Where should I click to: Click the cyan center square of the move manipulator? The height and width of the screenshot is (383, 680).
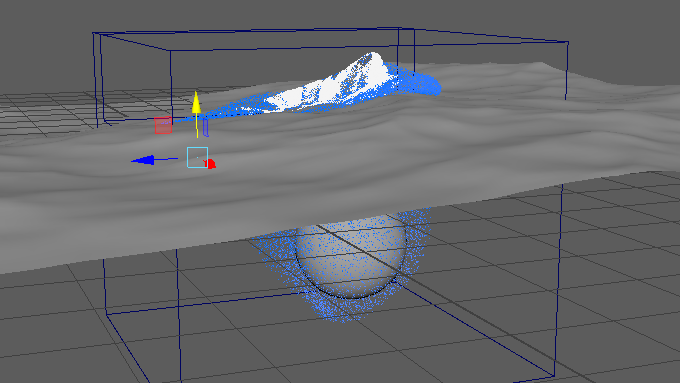click(x=197, y=157)
